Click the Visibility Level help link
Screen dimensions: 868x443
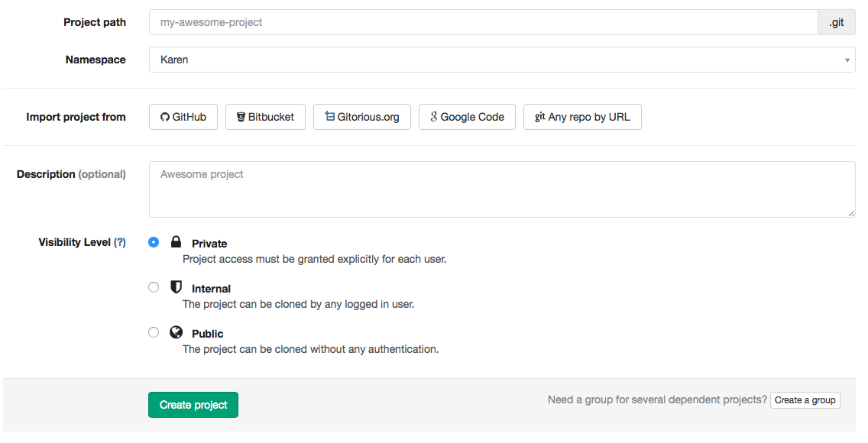point(121,241)
